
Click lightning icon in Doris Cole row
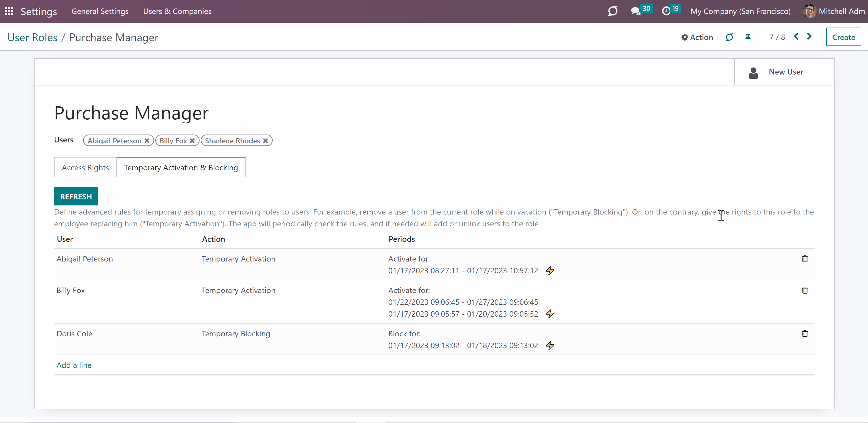550,345
